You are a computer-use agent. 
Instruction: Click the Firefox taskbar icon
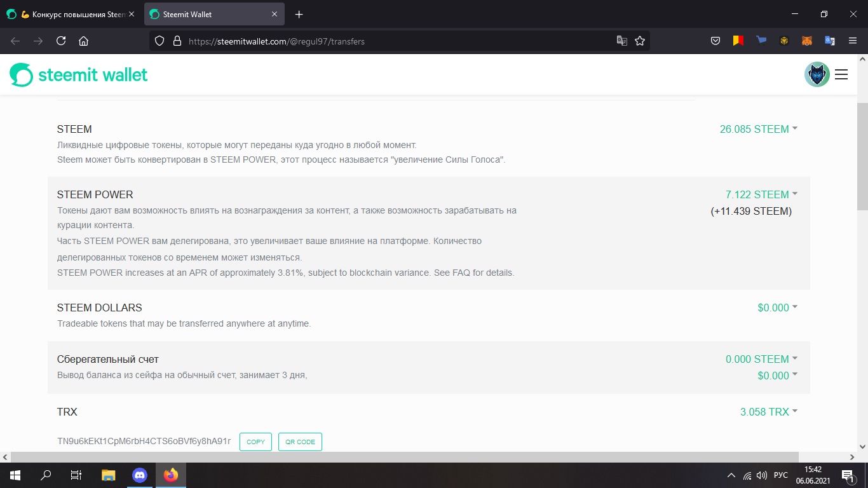pos(171,475)
